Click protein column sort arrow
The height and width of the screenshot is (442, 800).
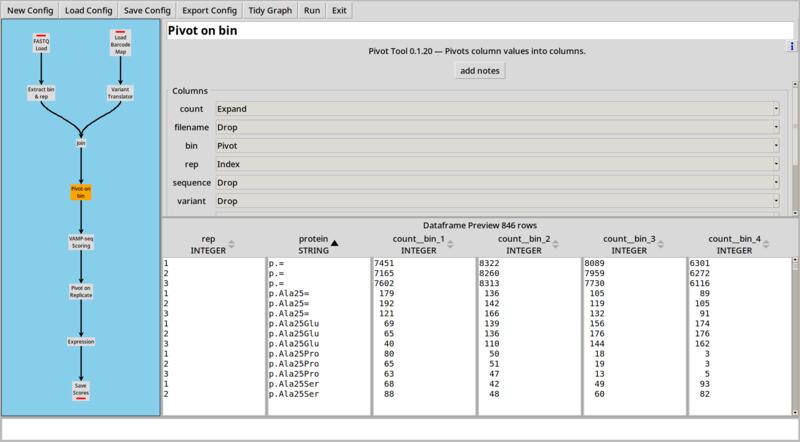point(335,243)
